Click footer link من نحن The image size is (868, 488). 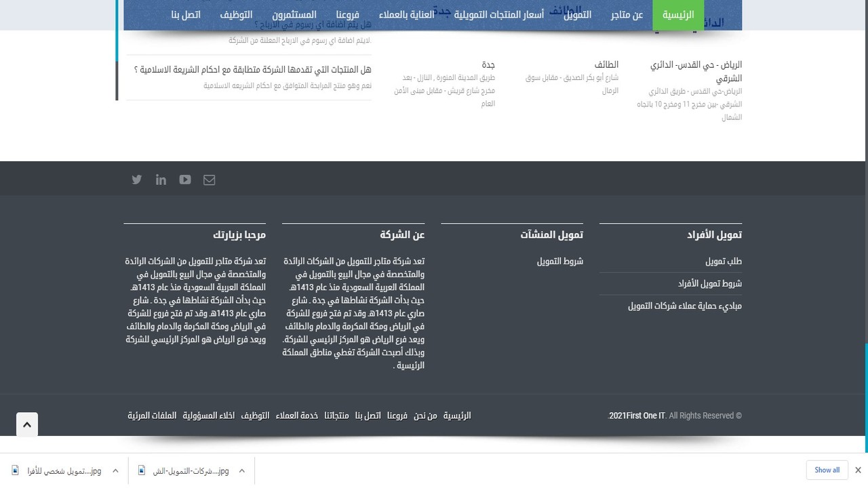tap(425, 415)
